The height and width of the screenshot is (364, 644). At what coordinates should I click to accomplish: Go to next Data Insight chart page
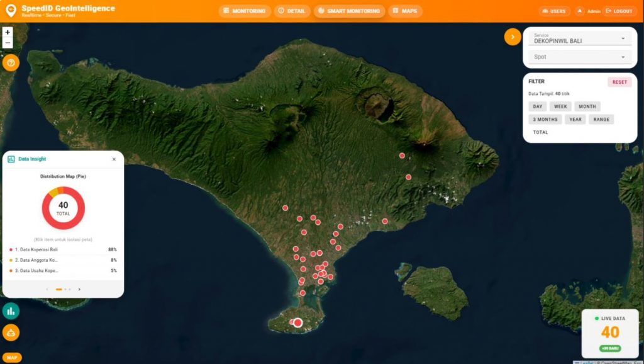point(79,289)
